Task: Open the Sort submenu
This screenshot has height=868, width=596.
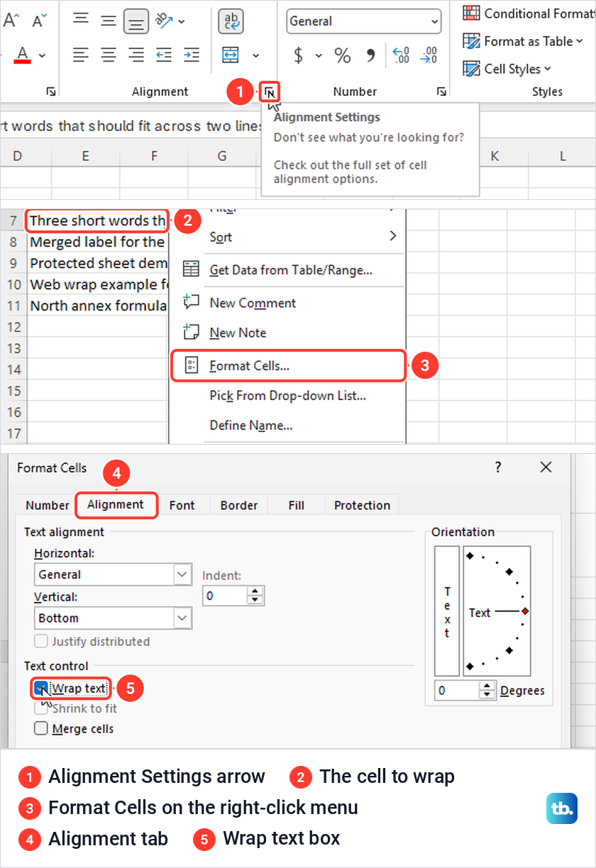Action: 287,237
